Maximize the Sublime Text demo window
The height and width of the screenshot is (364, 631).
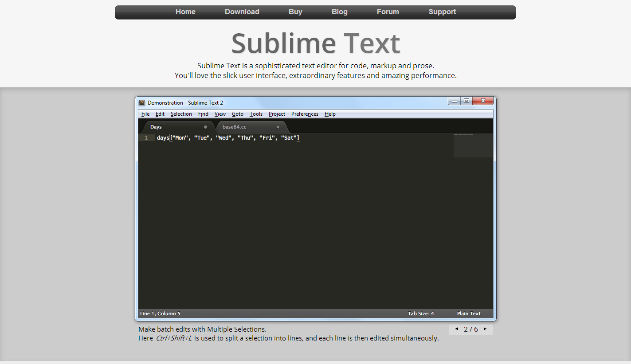click(x=466, y=101)
